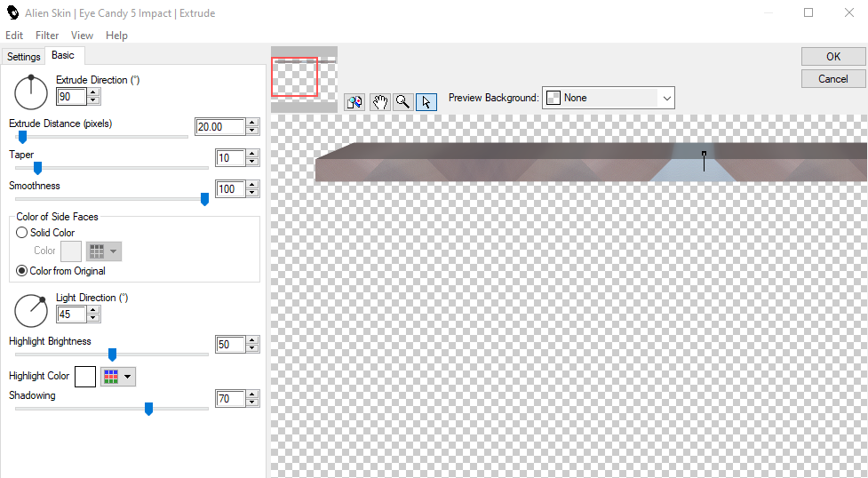Image resolution: width=868 pixels, height=478 pixels.
Task: Click the Extrude Distance value field
Action: click(220, 127)
